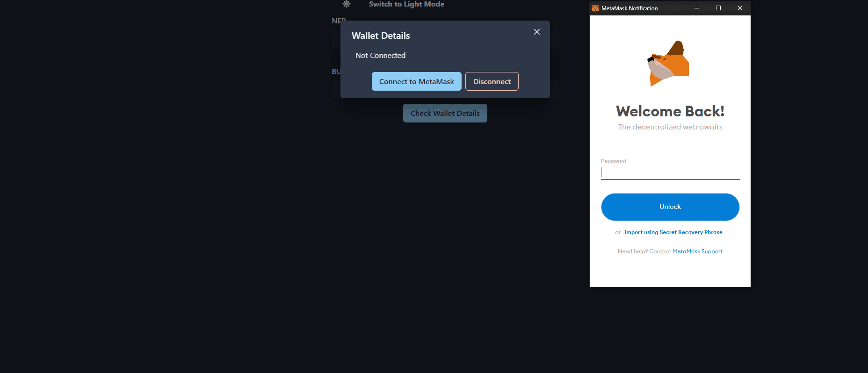Click the Unlock button in MetaMask
The width and height of the screenshot is (868, 373).
(x=670, y=207)
